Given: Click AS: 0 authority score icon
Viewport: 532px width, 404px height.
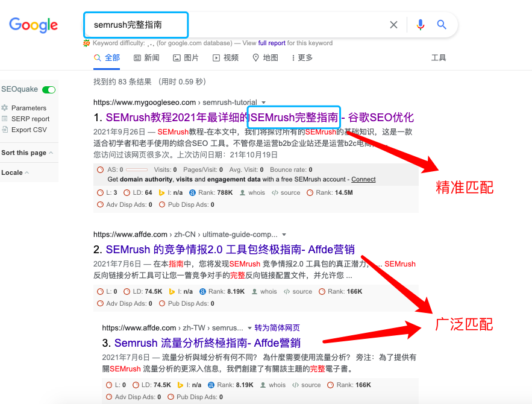Looking at the screenshot, I should click(100, 170).
